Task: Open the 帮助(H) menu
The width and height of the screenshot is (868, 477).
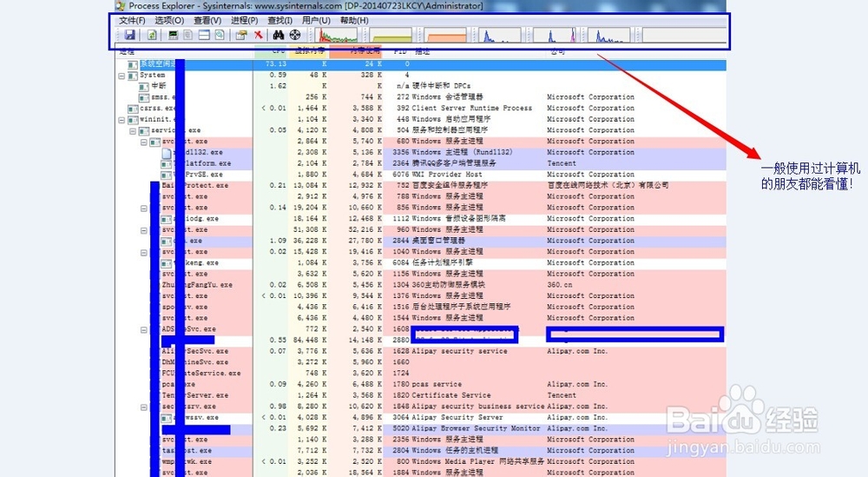Action: point(354,20)
